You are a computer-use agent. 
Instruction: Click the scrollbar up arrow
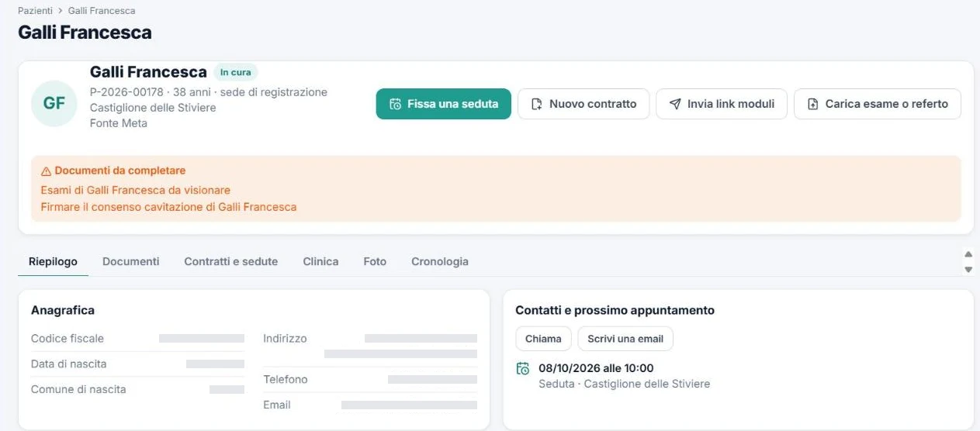click(968, 254)
